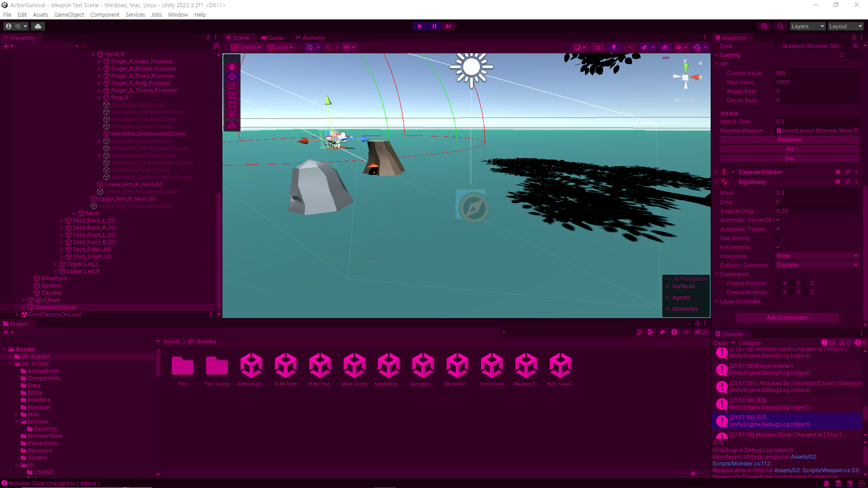
Task: Select the Console tab
Action: point(729,334)
